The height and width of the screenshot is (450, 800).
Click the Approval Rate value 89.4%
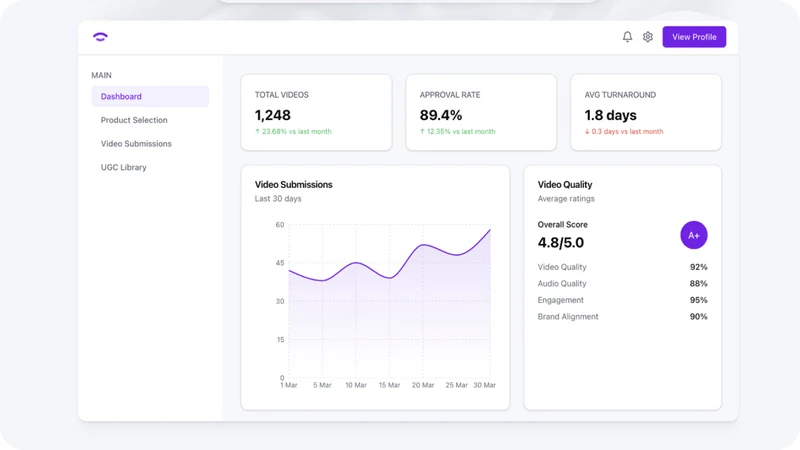[441, 115]
